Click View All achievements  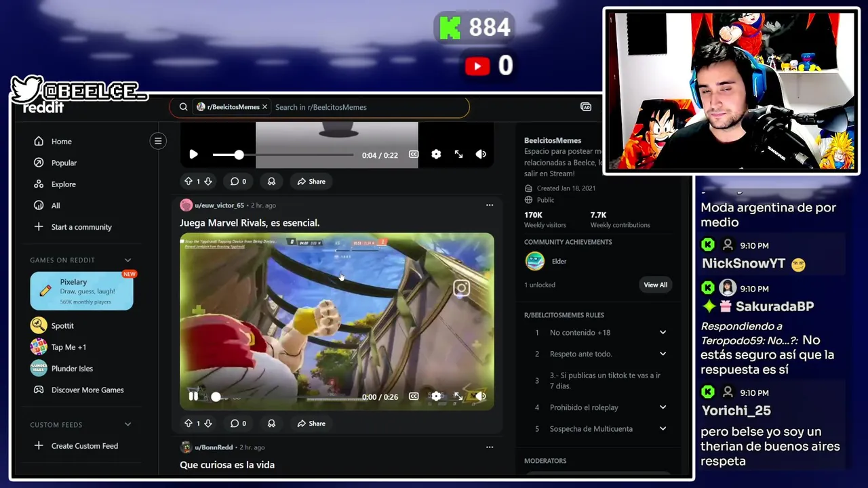[655, 285]
